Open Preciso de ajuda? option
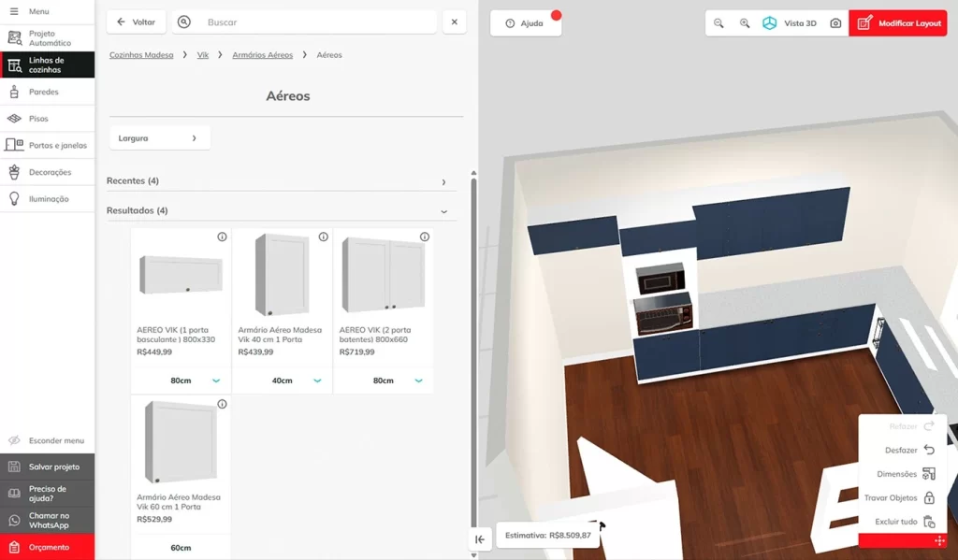This screenshot has height=560, width=958. (47, 494)
